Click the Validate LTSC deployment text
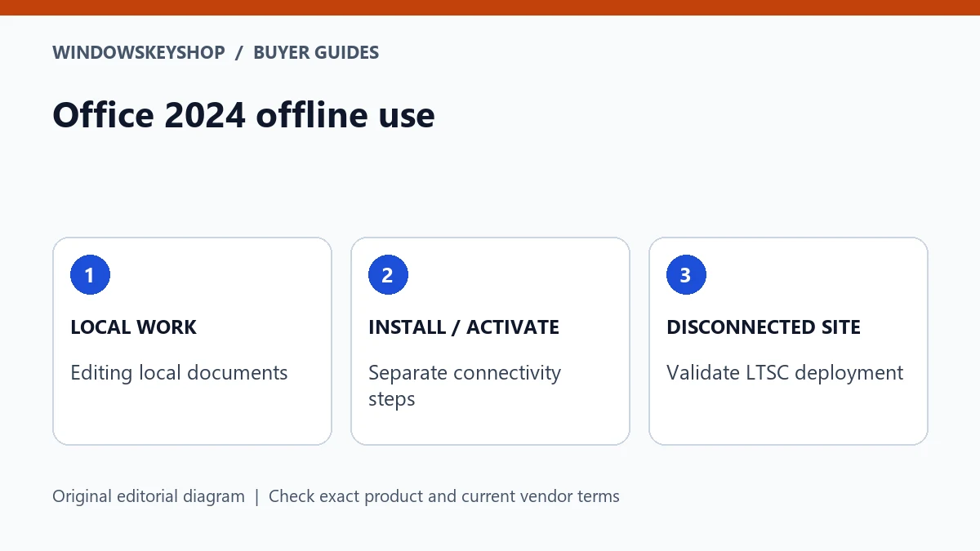The width and height of the screenshot is (980, 551). pos(785,373)
